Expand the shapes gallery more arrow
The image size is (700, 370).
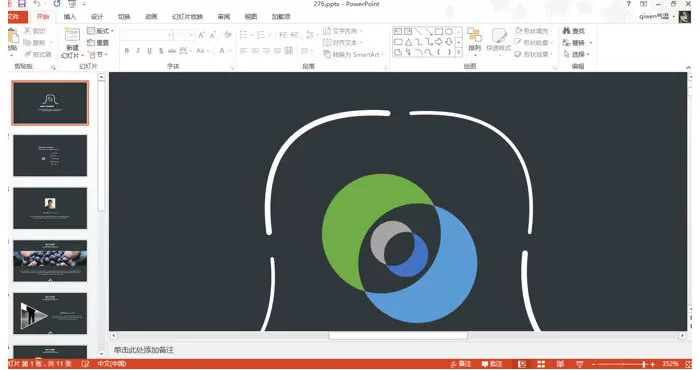[458, 53]
